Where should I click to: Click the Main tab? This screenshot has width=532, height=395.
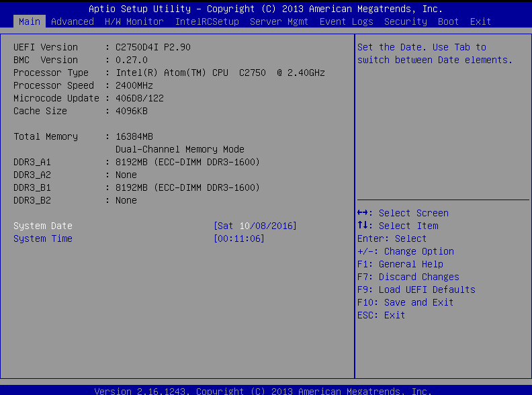coord(30,21)
